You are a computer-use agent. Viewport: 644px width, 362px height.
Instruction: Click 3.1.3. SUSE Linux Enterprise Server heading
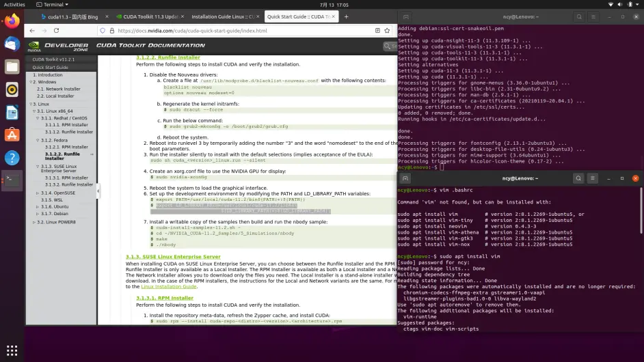coord(173,257)
